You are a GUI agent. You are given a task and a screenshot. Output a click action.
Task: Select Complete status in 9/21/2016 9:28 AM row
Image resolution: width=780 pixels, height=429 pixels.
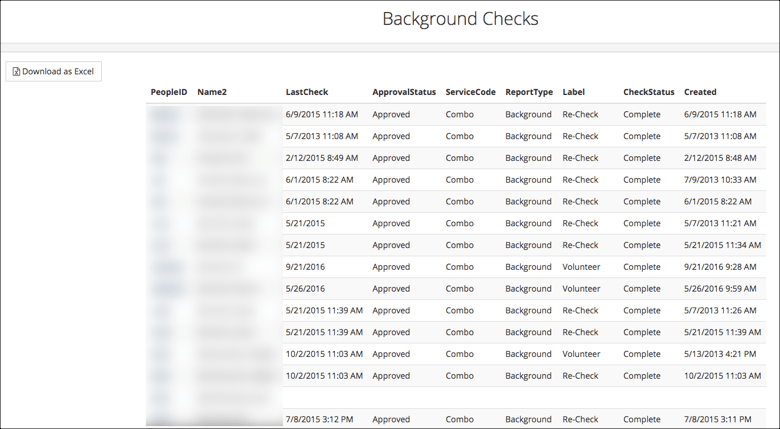642,267
